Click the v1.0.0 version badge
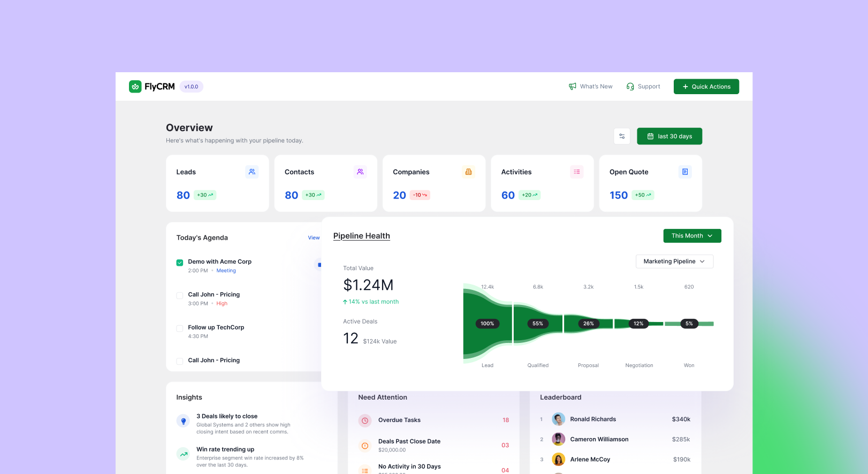Image resolution: width=868 pixels, height=474 pixels. click(x=191, y=87)
